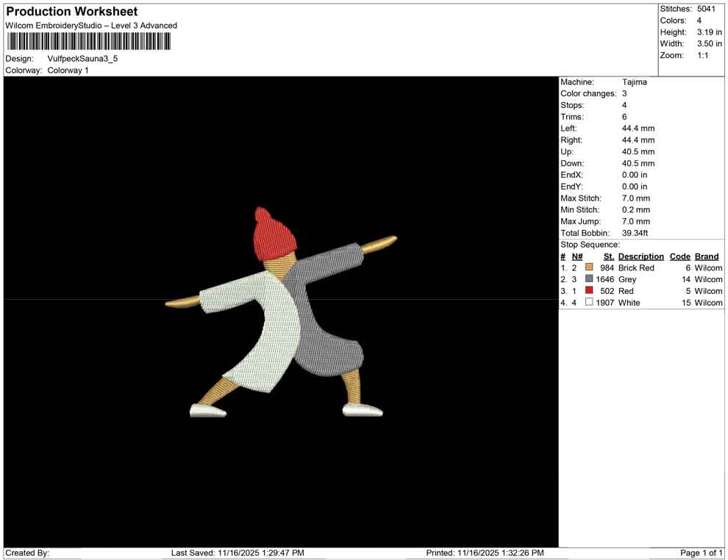Click the Brick Red color swatch
The height and width of the screenshot is (560, 728).
[589, 268]
